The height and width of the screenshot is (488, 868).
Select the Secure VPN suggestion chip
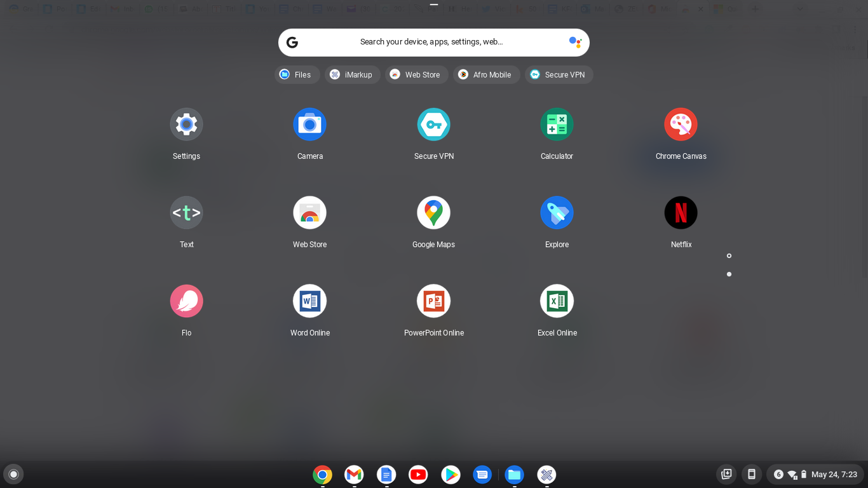pos(559,74)
